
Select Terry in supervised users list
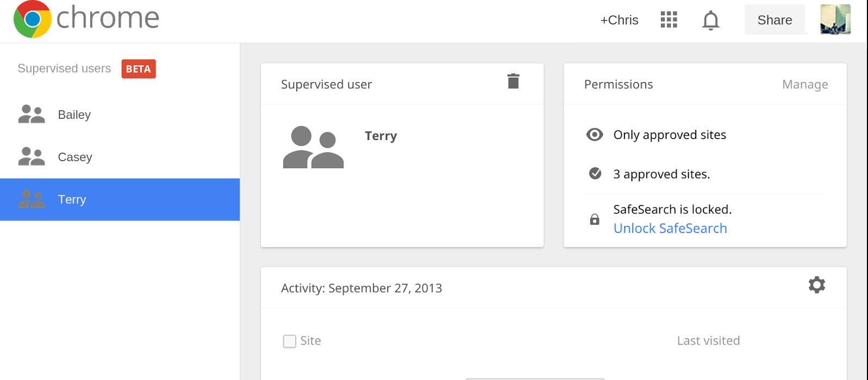click(x=72, y=199)
